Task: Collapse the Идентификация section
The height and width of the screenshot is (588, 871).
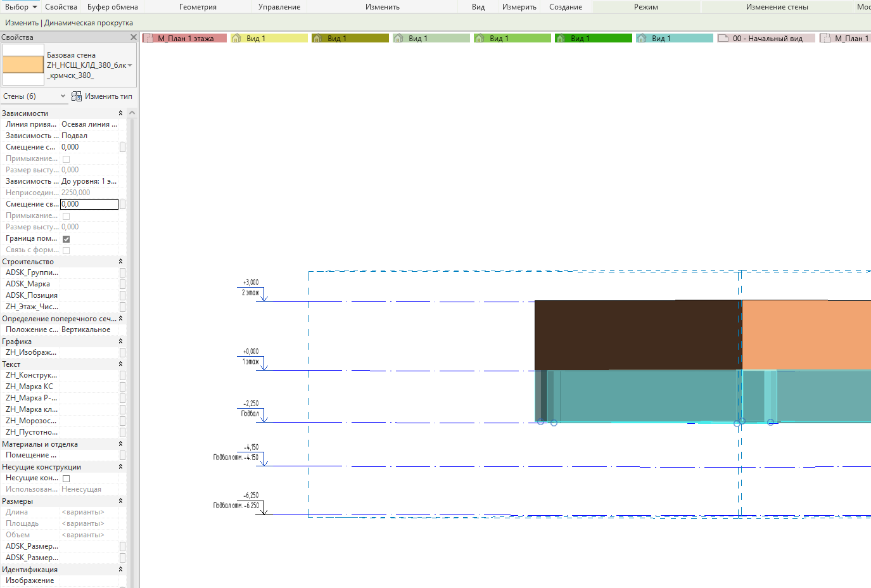Action: [120, 570]
